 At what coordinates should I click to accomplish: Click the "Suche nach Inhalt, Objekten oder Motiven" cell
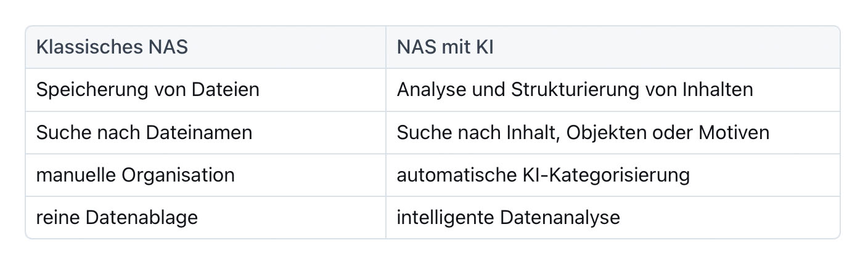[583, 132]
